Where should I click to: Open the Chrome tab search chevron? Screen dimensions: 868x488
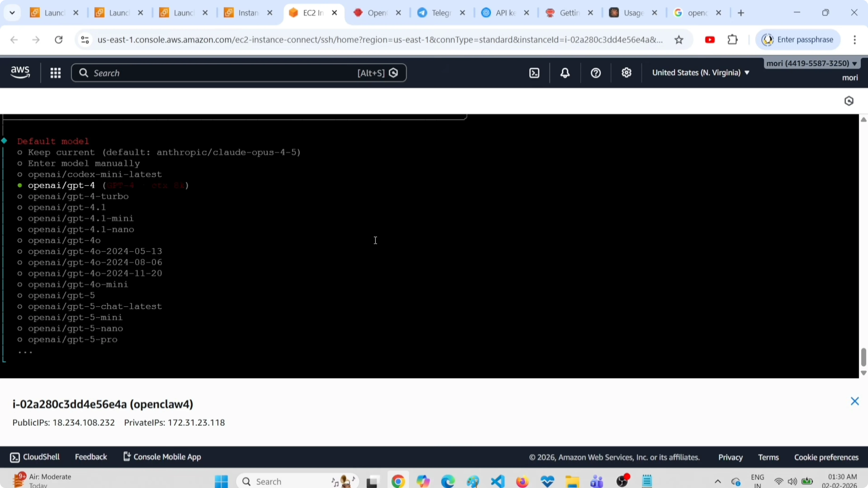(x=13, y=13)
